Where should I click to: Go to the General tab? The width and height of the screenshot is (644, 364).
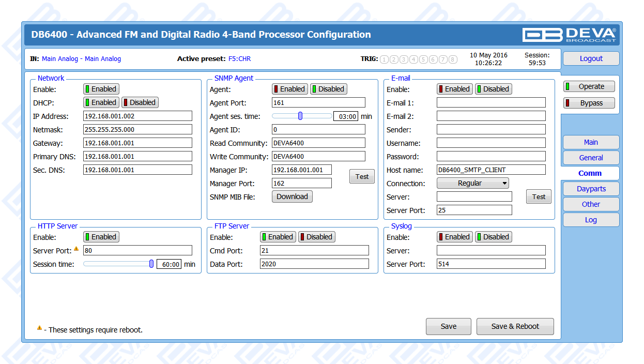pyautogui.click(x=591, y=158)
